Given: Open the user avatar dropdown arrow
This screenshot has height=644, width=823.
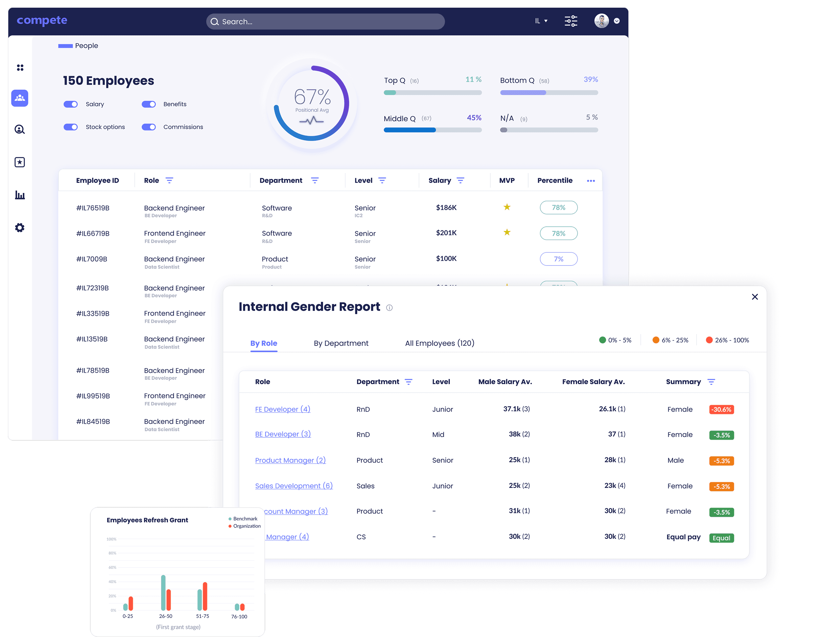Looking at the screenshot, I should (617, 21).
